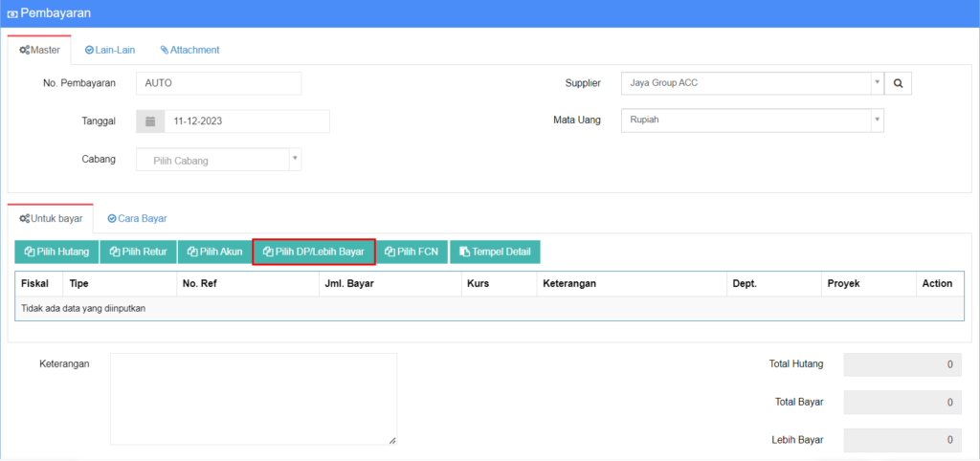The width and height of the screenshot is (980, 461).
Task: Click the Jml. Bayar column header
Action: 348,284
